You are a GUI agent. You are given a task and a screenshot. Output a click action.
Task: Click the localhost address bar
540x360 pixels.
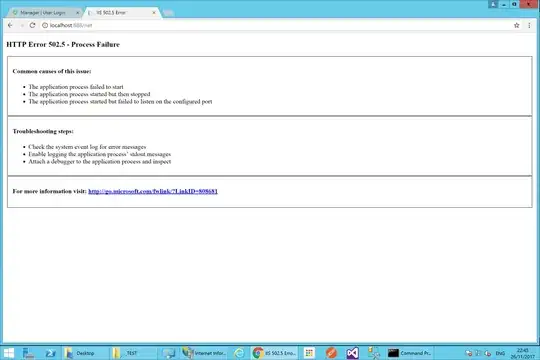(x=276, y=25)
